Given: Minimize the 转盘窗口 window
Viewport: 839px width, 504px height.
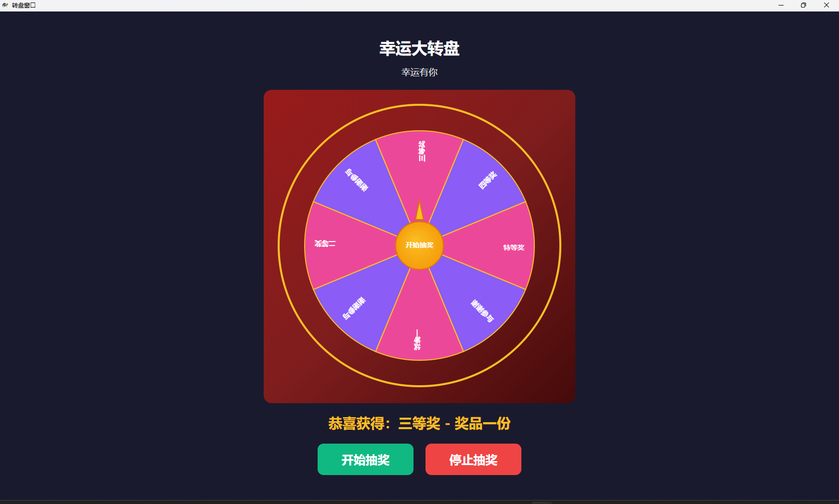Looking at the screenshot, I should click(x=781, y=5).
